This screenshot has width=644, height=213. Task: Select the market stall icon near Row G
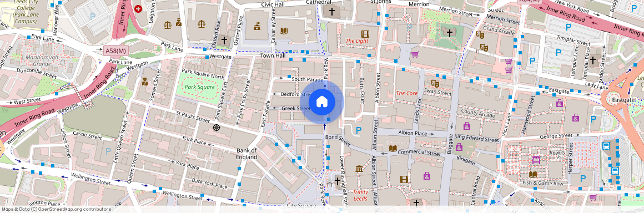click(536, 160)
